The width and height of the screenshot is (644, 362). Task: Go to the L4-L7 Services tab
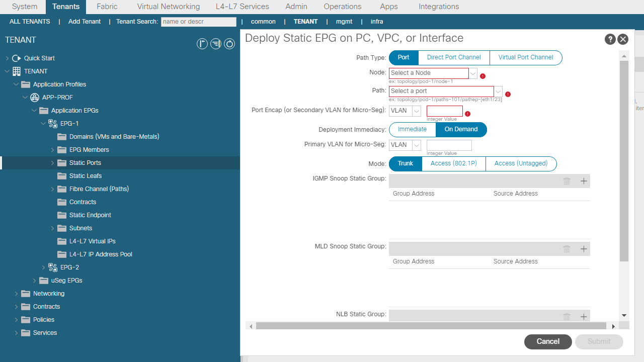(x=243, y=7)
